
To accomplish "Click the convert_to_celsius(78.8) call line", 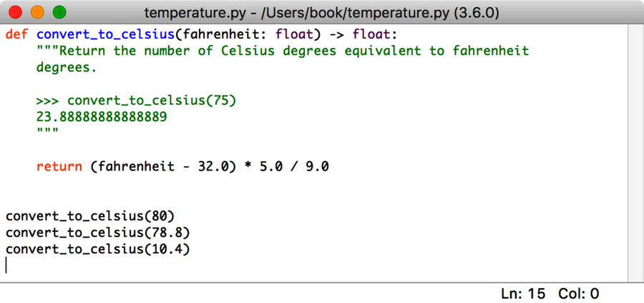I will tap(98, 233).
